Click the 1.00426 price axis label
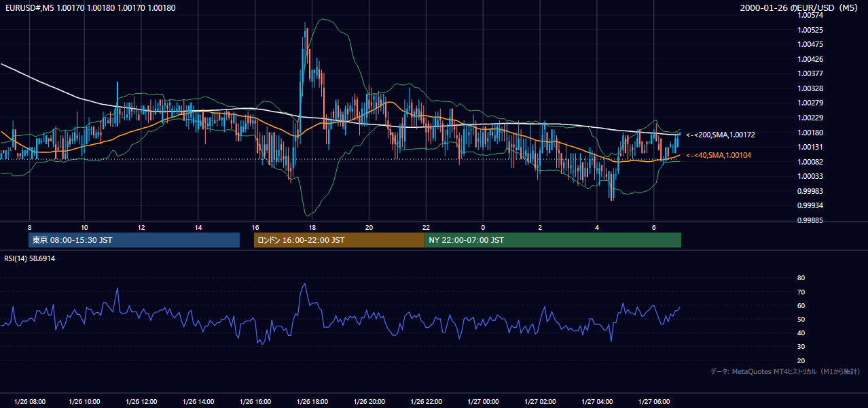This screenshot has width=868, height=408. [810, 59]
